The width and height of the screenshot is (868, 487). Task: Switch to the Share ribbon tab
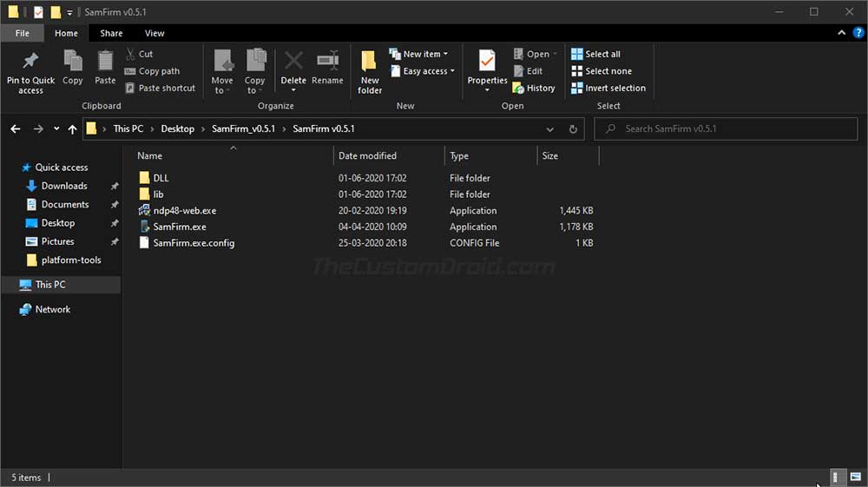pyautogui.click(x=111, y=33)
